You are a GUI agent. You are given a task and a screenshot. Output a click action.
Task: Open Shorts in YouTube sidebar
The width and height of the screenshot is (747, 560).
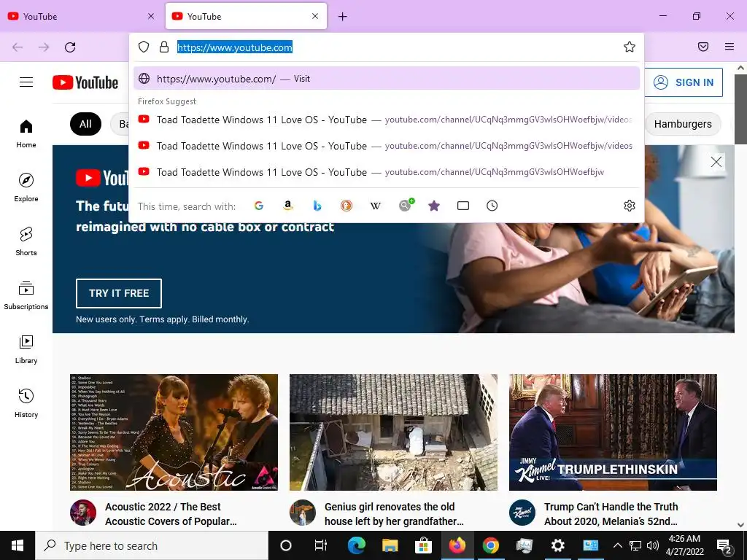pos(26,241)
